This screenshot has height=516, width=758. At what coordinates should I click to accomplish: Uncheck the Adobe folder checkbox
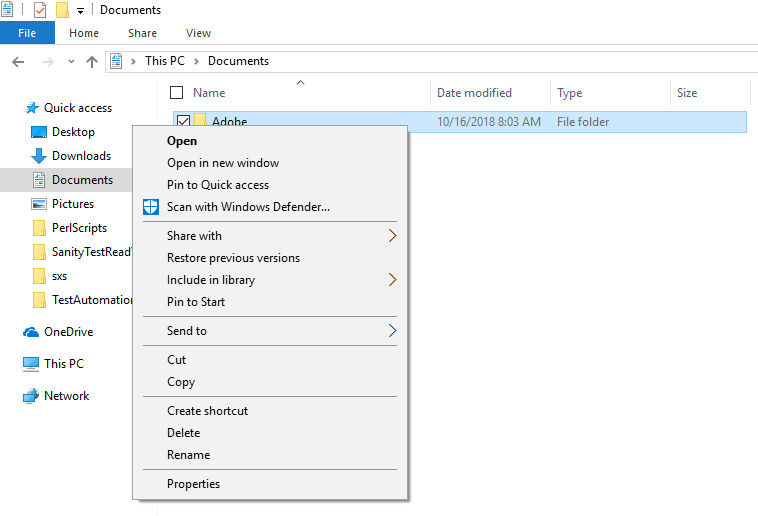pyautogui.click(x=183, y=120)
